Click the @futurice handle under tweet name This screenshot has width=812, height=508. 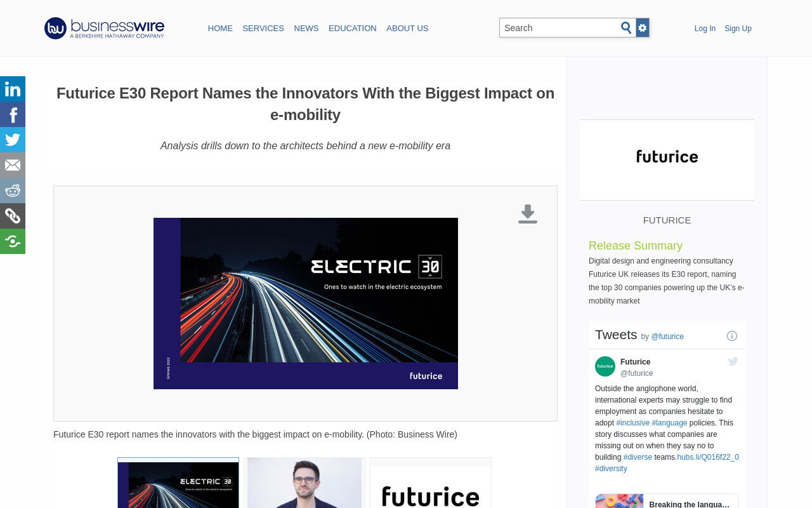(x=636, y=373)
